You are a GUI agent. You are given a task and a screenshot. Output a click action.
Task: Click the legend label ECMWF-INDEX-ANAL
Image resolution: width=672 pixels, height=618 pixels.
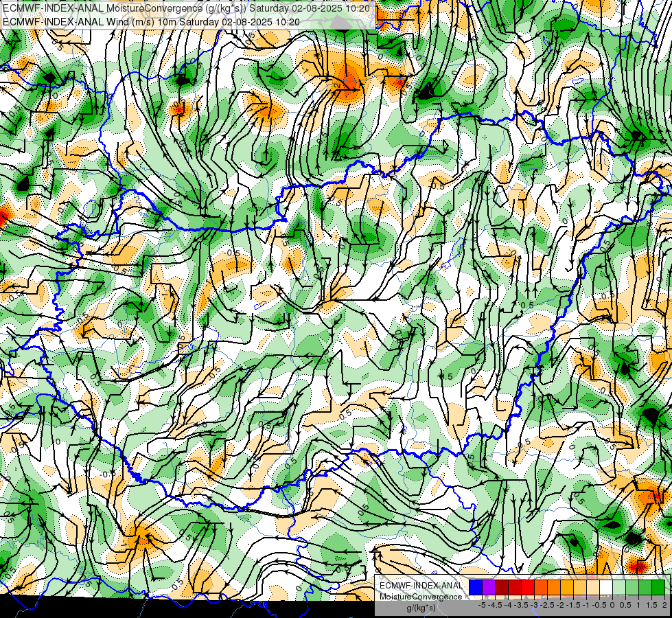(421, 586)
